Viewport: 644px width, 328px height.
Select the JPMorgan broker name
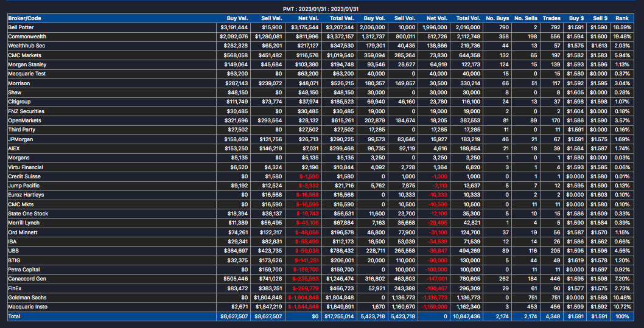pos(21,139)
